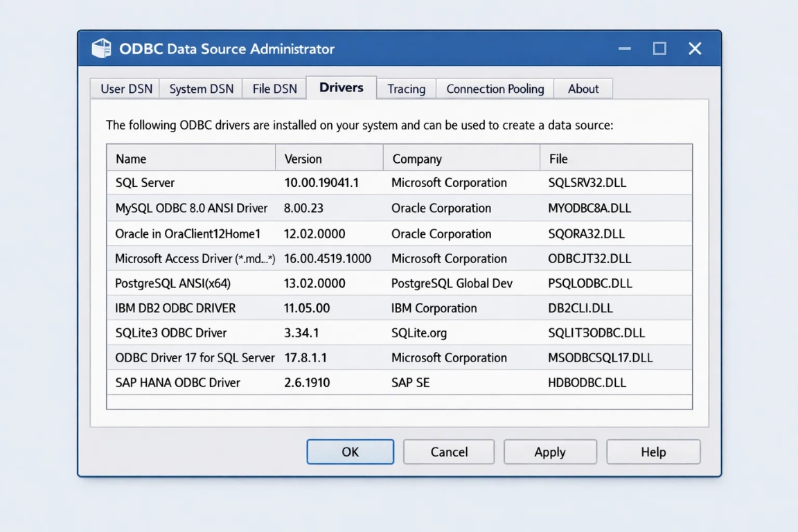Open Help for the administrator
This screenshot has height=532, width=798.
click(x=653, y=452)
